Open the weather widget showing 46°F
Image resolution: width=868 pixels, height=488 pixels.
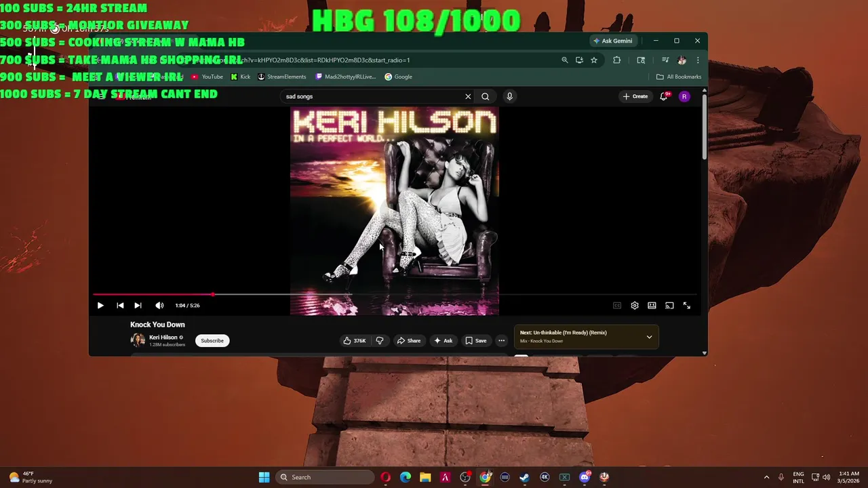[31, 477]
